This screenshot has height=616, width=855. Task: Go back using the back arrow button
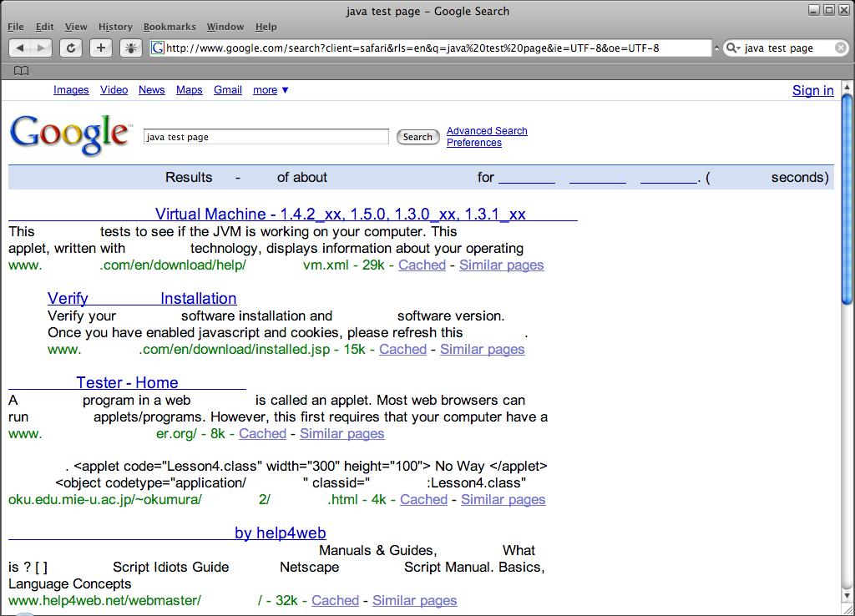[20, 48]
